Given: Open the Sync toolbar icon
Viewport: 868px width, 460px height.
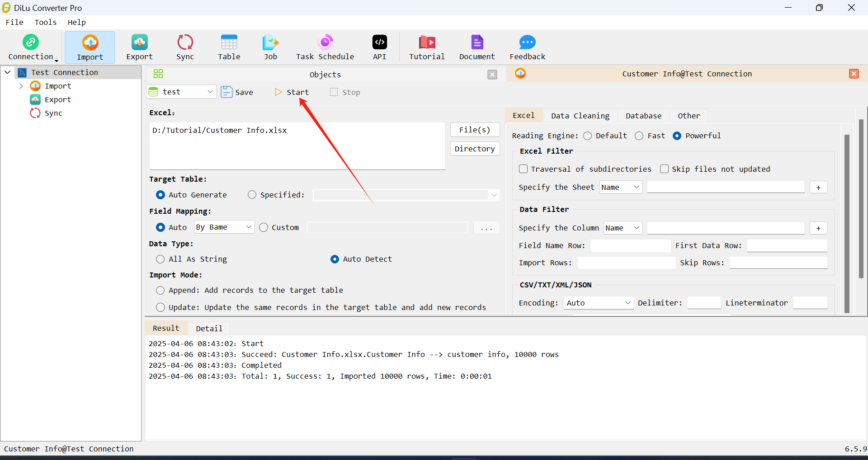Looking at the screenshot, I should tap(185, 42).
